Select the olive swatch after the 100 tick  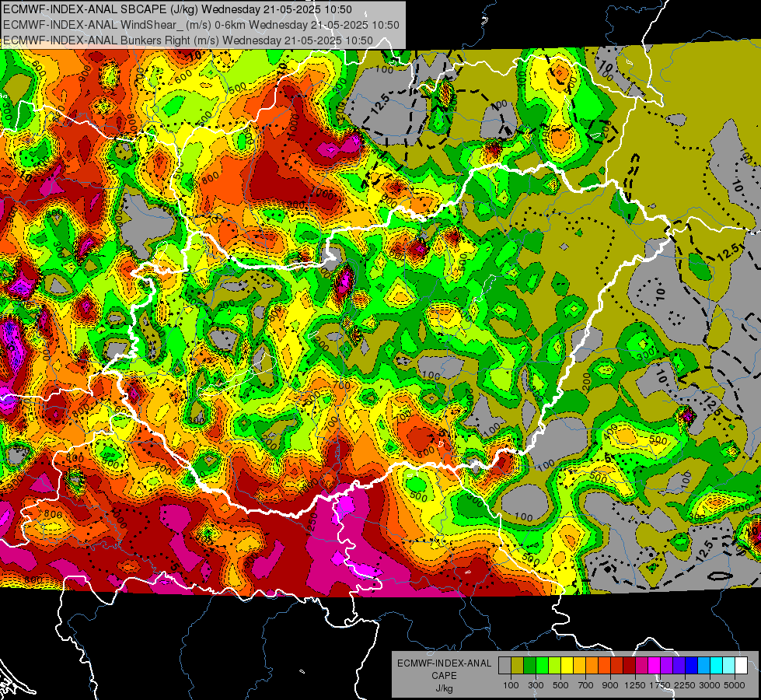518,666
